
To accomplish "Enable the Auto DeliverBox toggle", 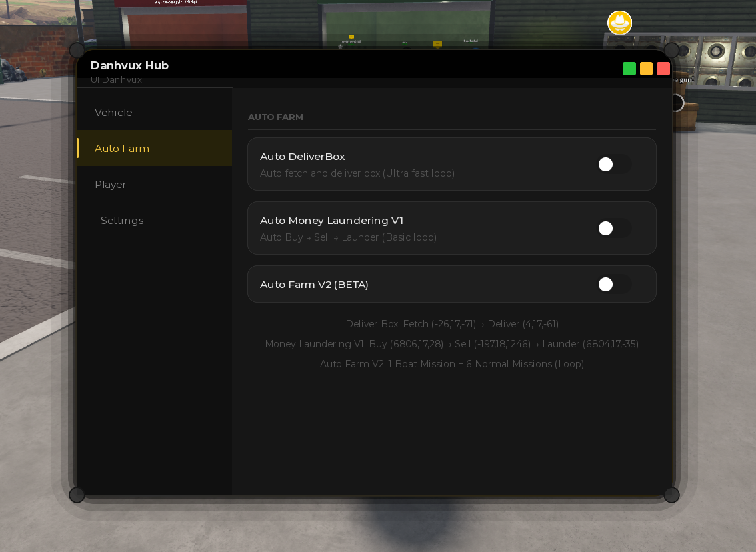I will click(614, 165).
